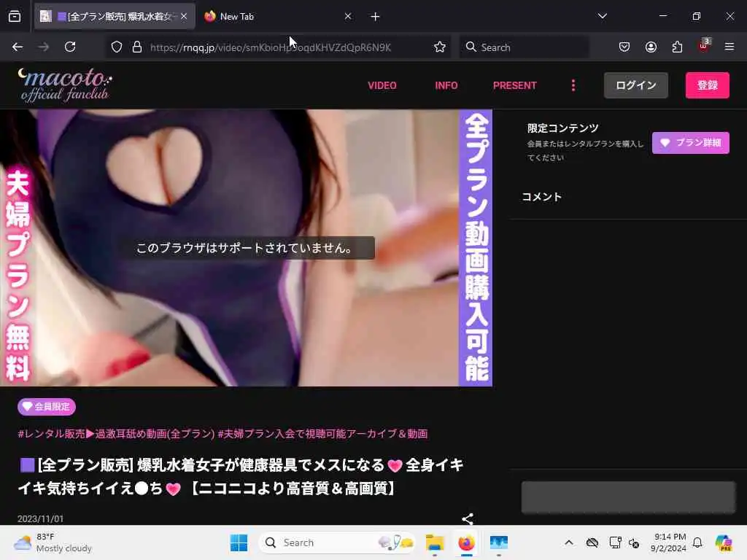
Task: Open the three-dot more menu in site header
Action: point(573,86)
